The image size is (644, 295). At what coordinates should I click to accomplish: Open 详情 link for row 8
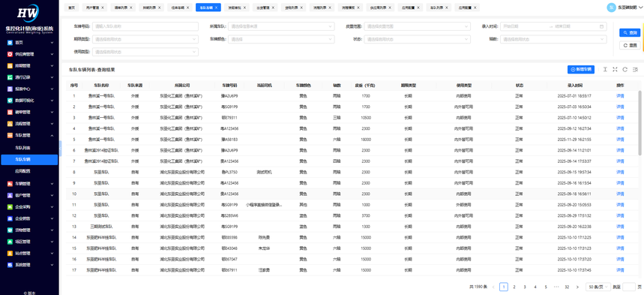[620, 172]
